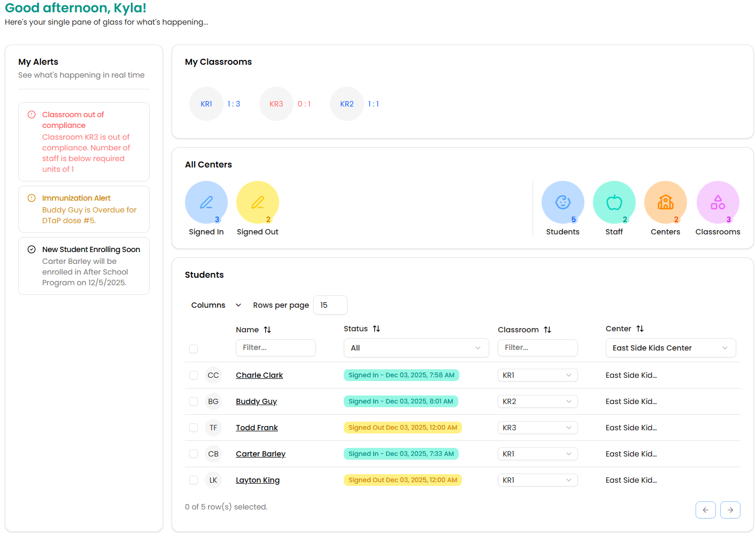Change Buddy Guy's classroom KR2 dropdown
756x533 pixels.
point(537,401)
